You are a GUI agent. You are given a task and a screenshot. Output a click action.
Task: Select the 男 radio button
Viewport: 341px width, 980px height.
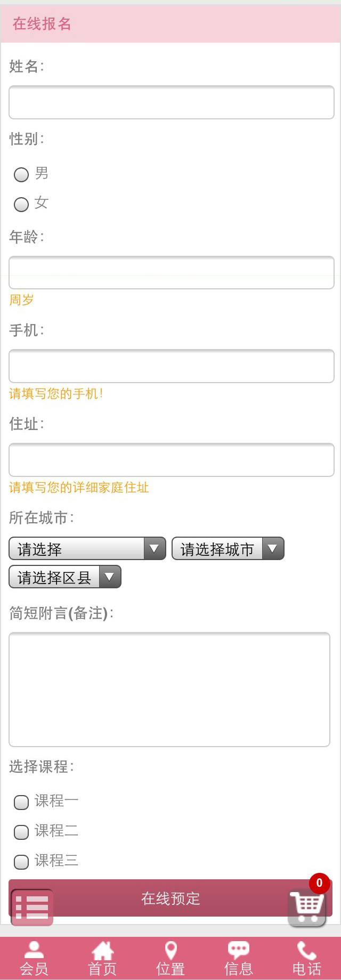click(x=21, y=174)
